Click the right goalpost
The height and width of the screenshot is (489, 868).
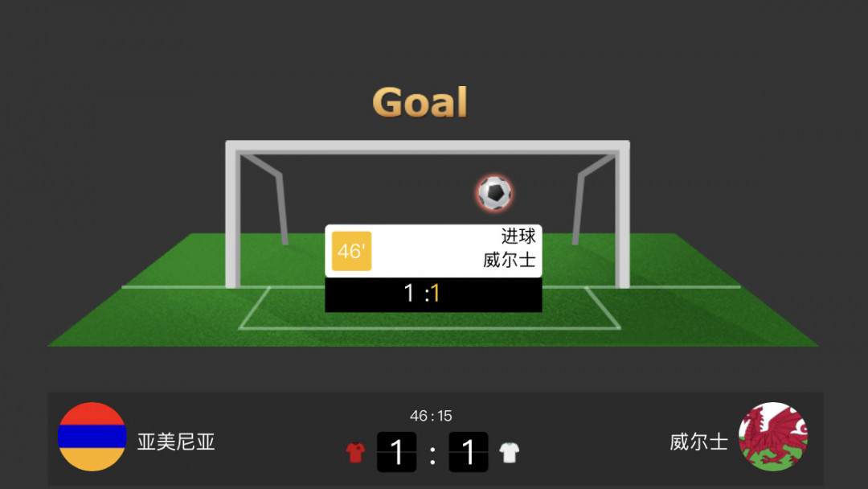622,216
